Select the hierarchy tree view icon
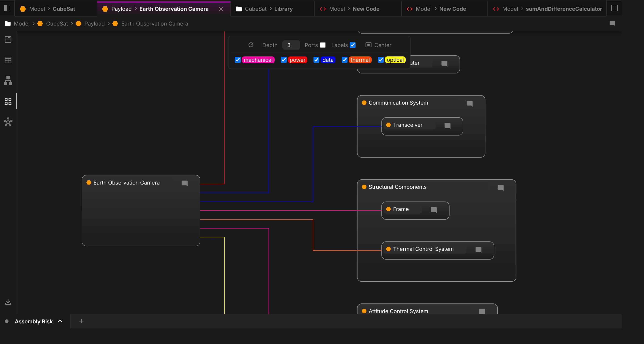 (x=8, y=81)
